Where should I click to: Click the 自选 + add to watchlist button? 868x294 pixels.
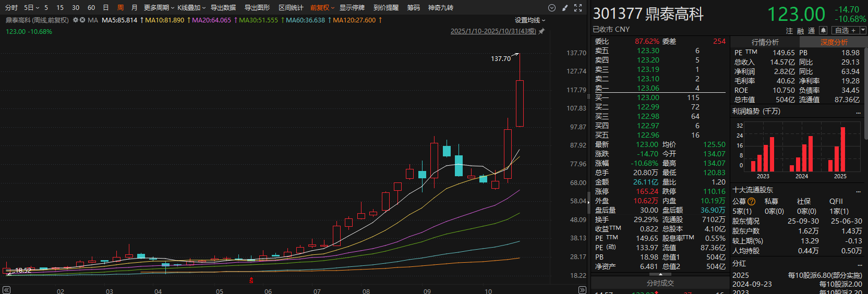click(x=845, y=31)
